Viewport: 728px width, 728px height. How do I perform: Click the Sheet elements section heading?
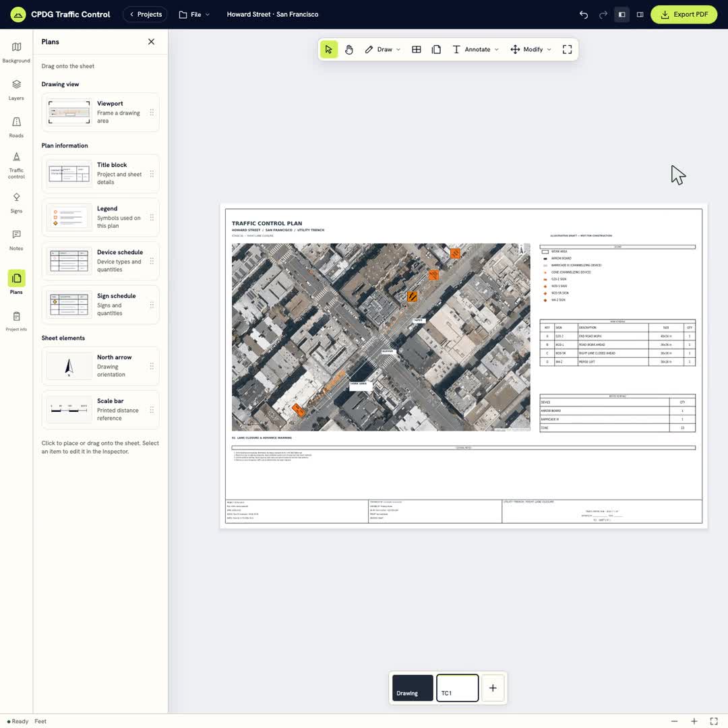point(63,338)
